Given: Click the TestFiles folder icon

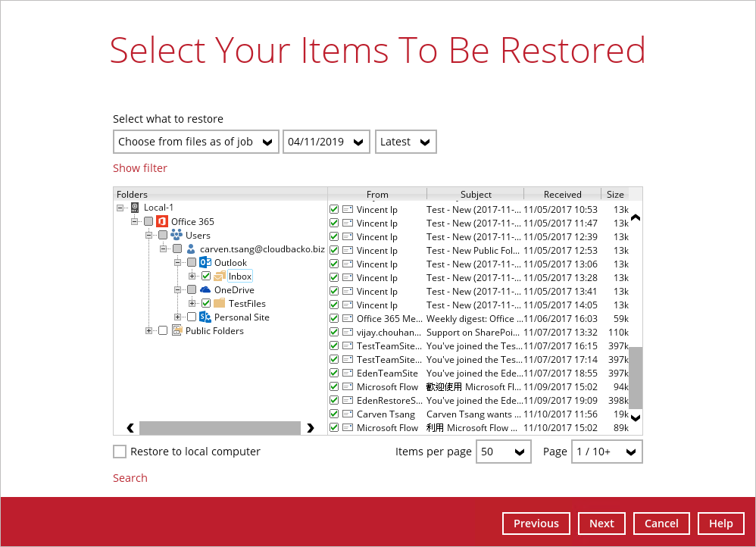Looking at the screenshot, I should coord(220,304).
